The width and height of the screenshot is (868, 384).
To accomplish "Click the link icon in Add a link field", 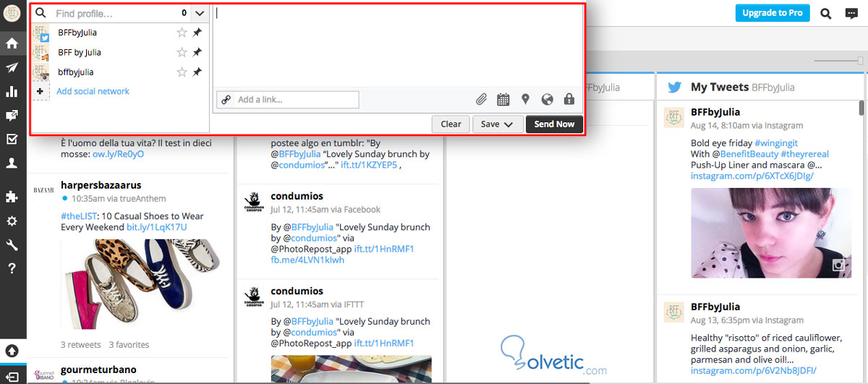I will click(226, 100).
